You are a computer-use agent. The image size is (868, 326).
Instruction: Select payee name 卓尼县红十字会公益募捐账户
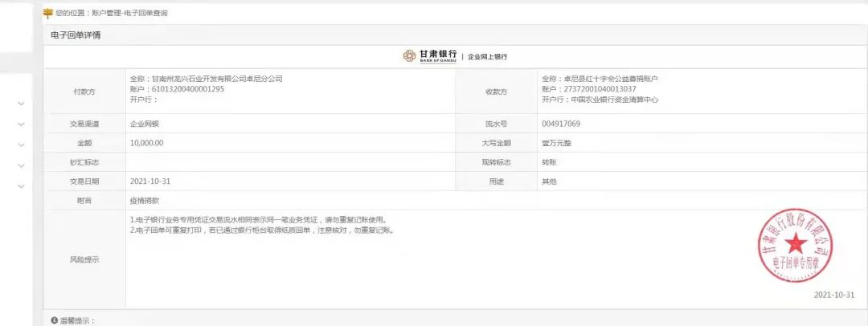[611, 79]
